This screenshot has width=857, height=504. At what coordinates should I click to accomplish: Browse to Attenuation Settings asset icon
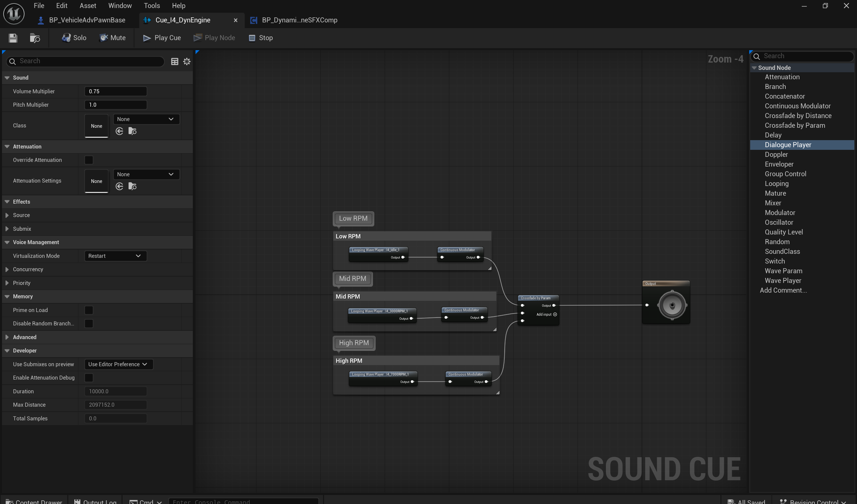132,186
